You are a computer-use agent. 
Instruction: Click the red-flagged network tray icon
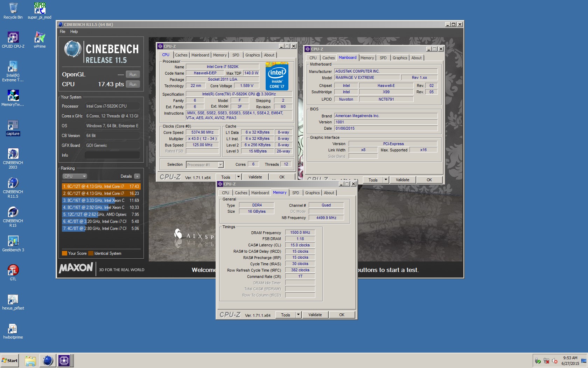[x=546, y=361]
